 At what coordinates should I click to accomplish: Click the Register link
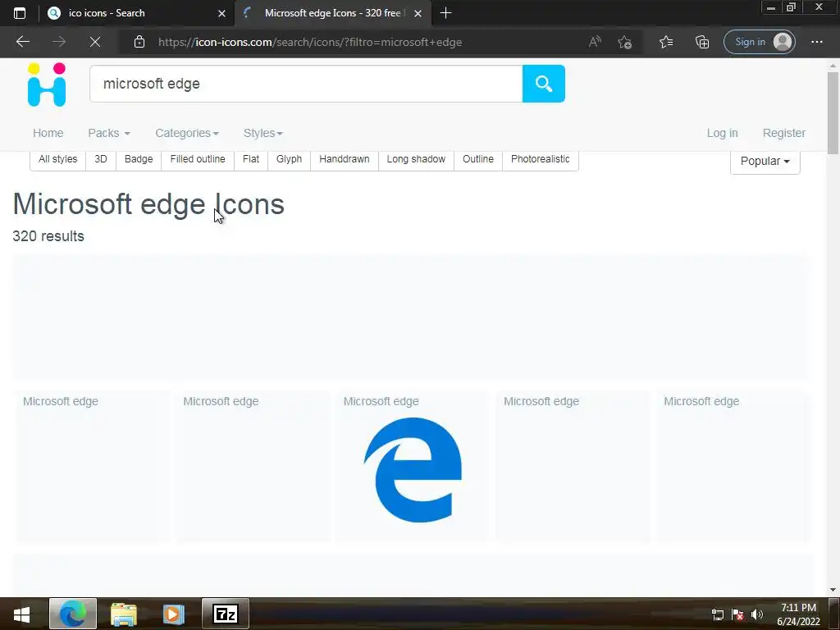coord(783,133)
